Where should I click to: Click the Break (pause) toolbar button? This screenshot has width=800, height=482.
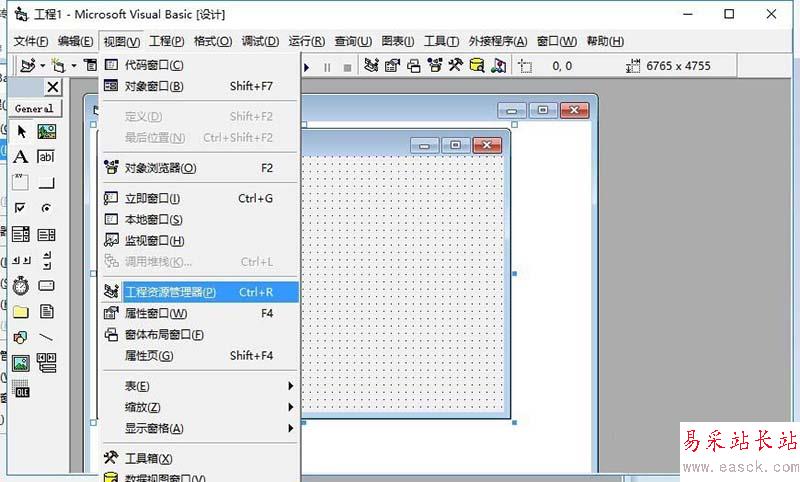tap(327, 67)
